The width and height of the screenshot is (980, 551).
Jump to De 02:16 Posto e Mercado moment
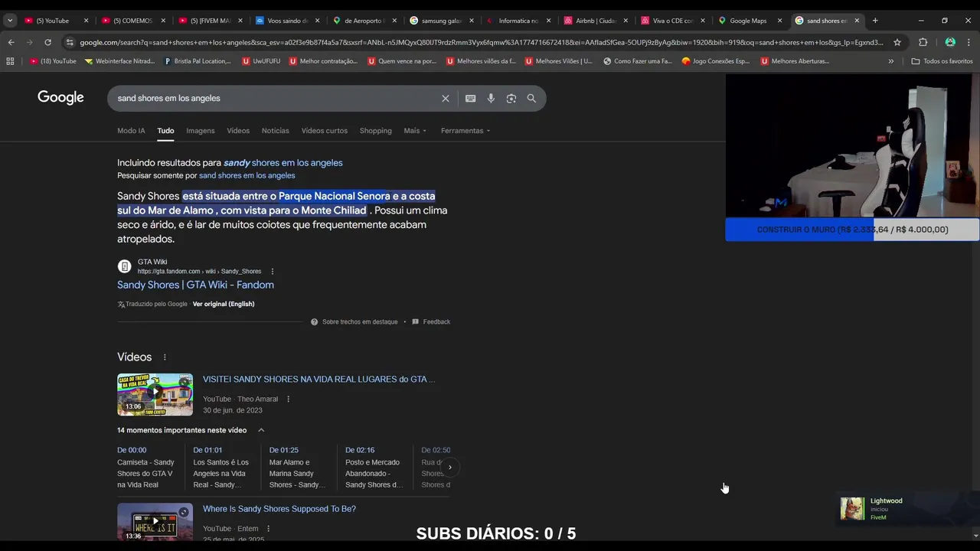click(374, 468)
